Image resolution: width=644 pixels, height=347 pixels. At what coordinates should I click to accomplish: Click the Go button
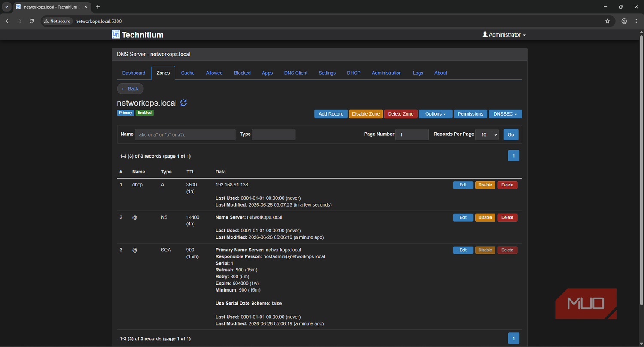coord(511,134)
